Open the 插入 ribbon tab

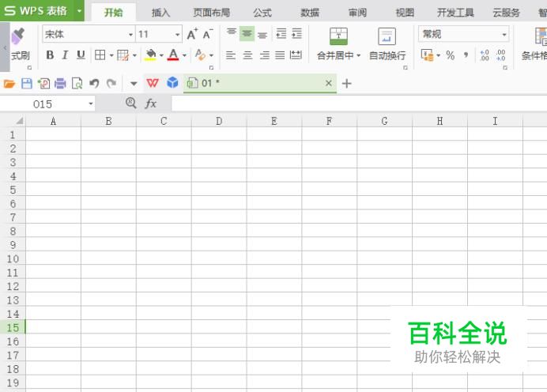point(160,13)
